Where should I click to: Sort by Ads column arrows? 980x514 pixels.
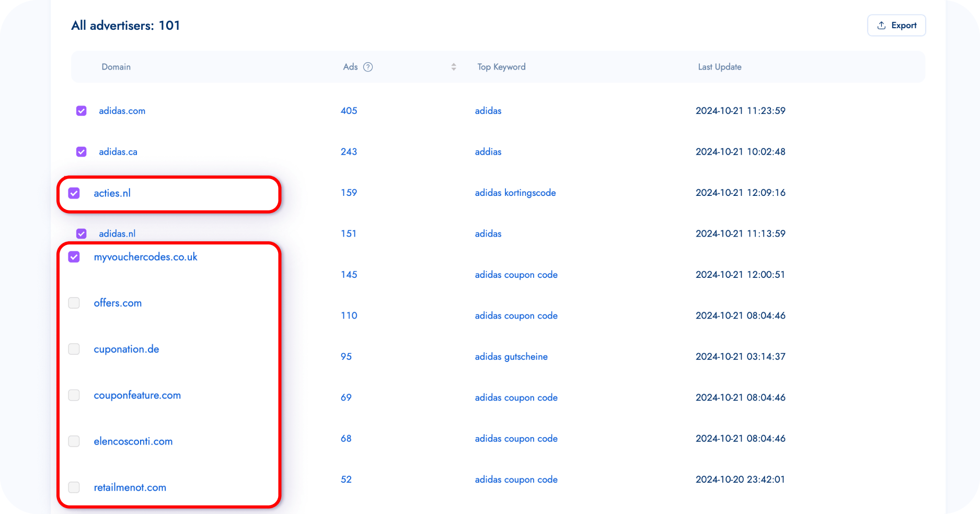point(454,67)
